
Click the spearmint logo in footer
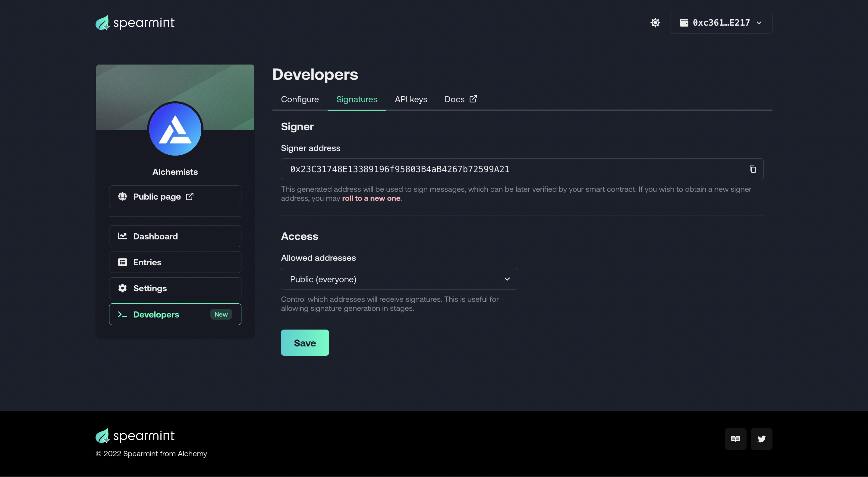135,436
